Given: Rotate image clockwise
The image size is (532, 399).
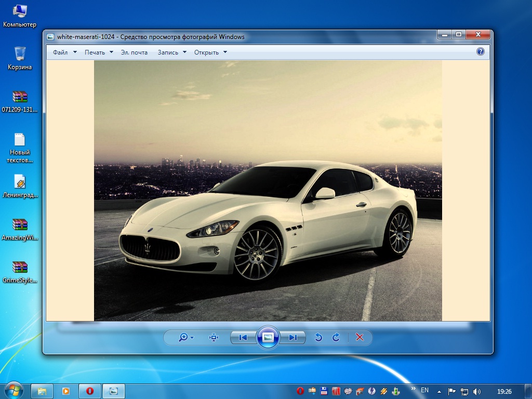Looking at the screenshot, I should click(336, 338).
